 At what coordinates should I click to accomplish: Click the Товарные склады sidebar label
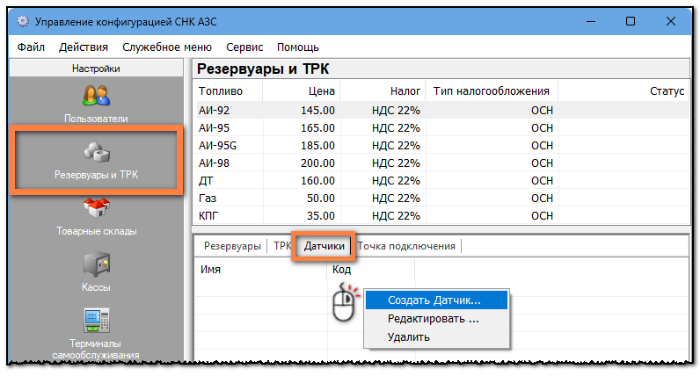(x=96, y=231)
